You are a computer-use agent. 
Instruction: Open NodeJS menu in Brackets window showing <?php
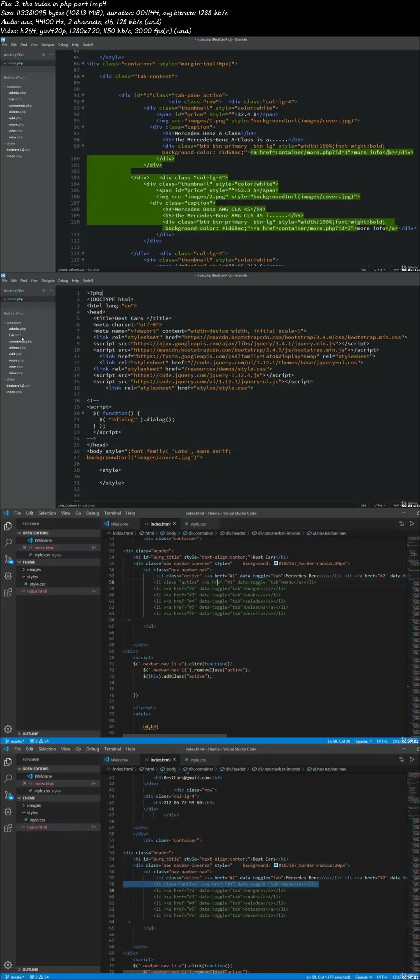tap(88, 281)
